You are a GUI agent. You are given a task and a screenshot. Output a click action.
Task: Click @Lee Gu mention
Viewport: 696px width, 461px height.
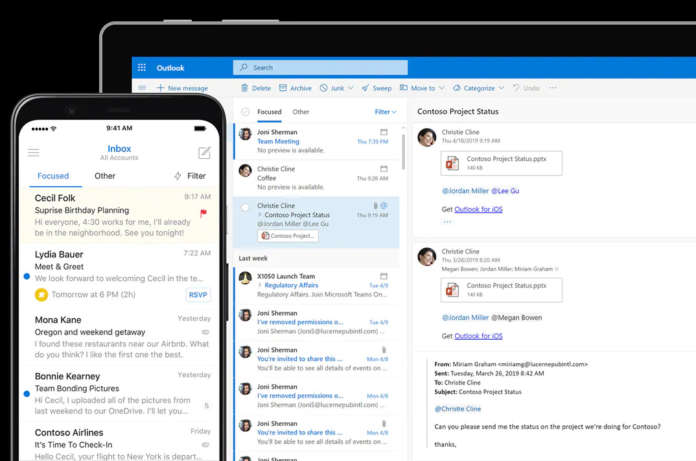point(505,191)
